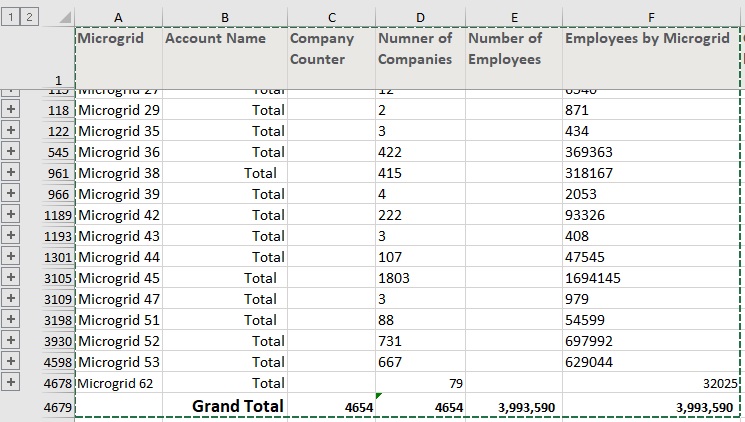Select row header 545

point(58,152)
